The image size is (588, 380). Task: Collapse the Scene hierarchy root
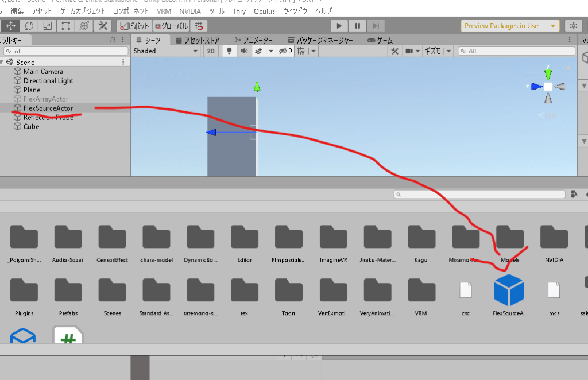[x=3, y=62]
